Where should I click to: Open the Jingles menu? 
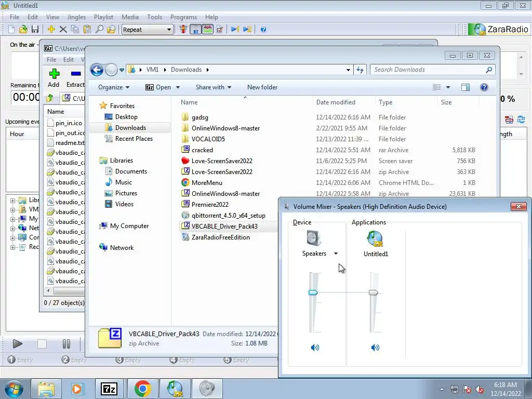[76, 17]
